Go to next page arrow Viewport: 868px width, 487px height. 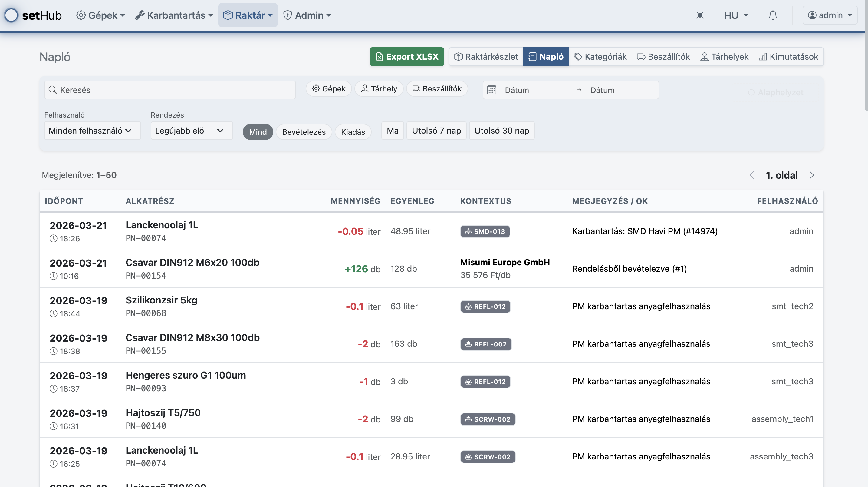[x=811, y=175]
